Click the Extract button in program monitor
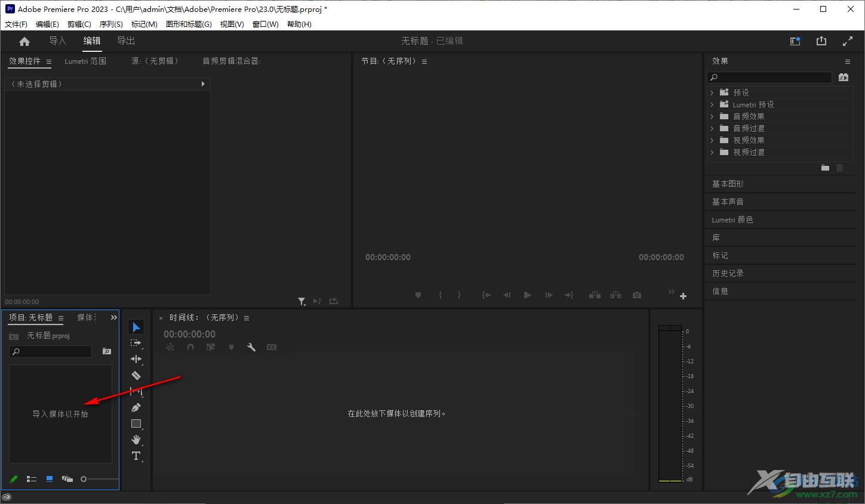Screen dimensions: 865x504 click(x=615, y=295)
